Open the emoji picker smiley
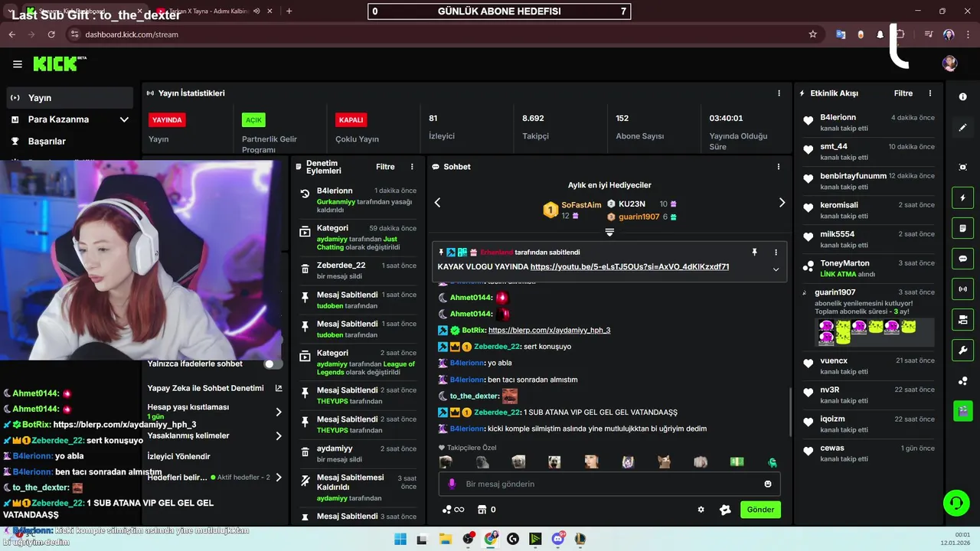 click(x=768, y=484)
